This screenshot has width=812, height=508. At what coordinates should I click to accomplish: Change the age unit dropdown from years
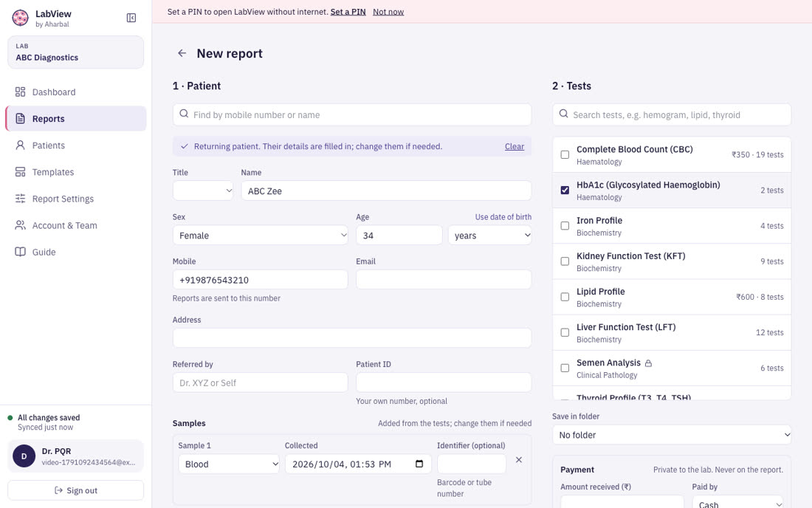click(x=490, y=235)
